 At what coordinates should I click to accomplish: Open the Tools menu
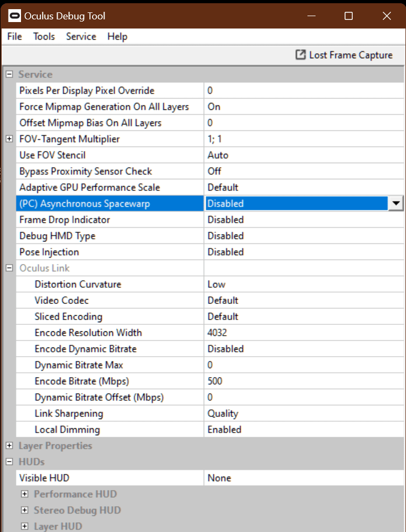tap(44, 36)
